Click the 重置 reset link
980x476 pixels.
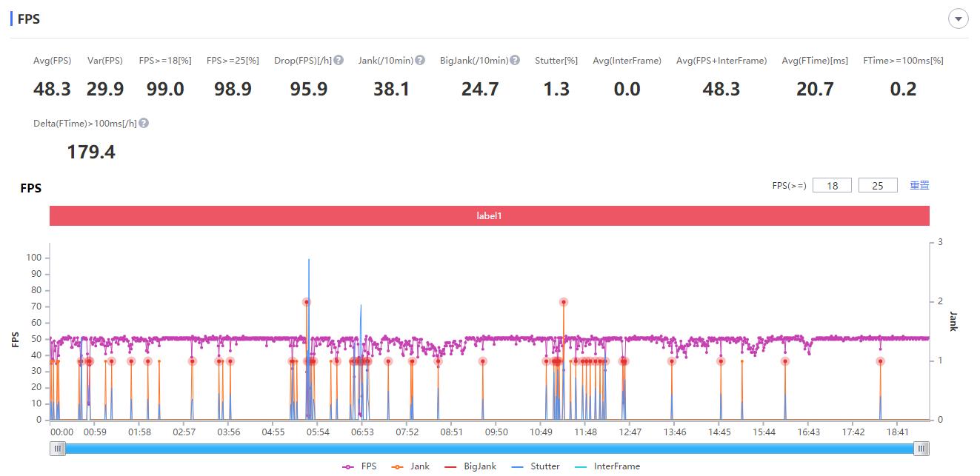pos(919,186)
